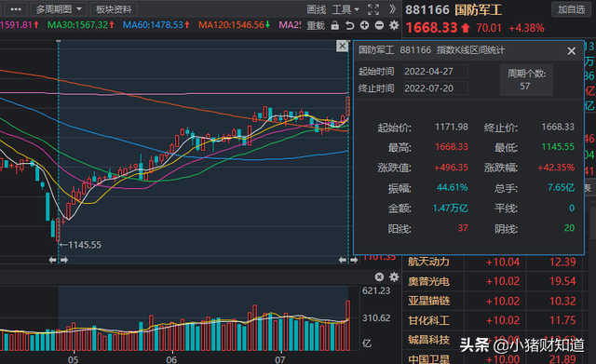Move the right interval boundary arrow handle
The width and height of the screenshot is (596, 364).
point(348,260)
